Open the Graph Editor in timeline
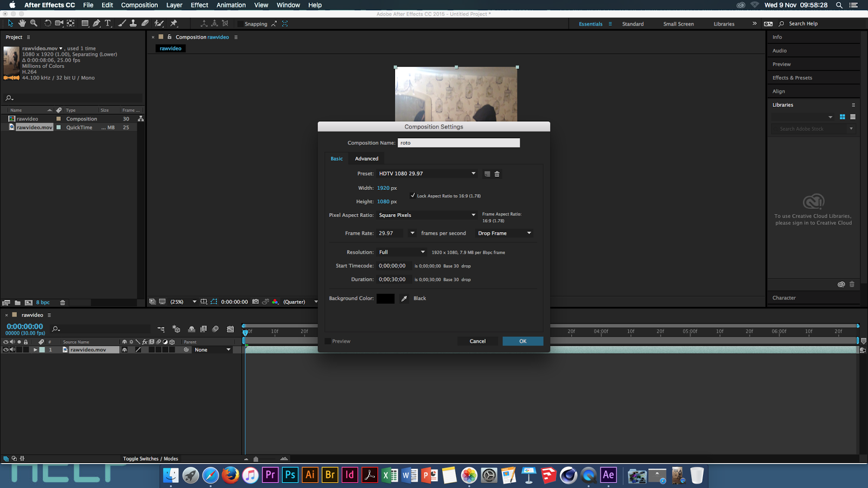The height and width of the screenshot is (488, 868). pyautogui.click(x=231, y=329)
